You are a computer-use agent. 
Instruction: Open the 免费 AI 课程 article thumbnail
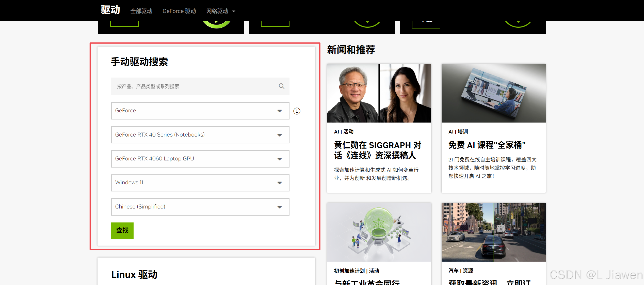493,93
